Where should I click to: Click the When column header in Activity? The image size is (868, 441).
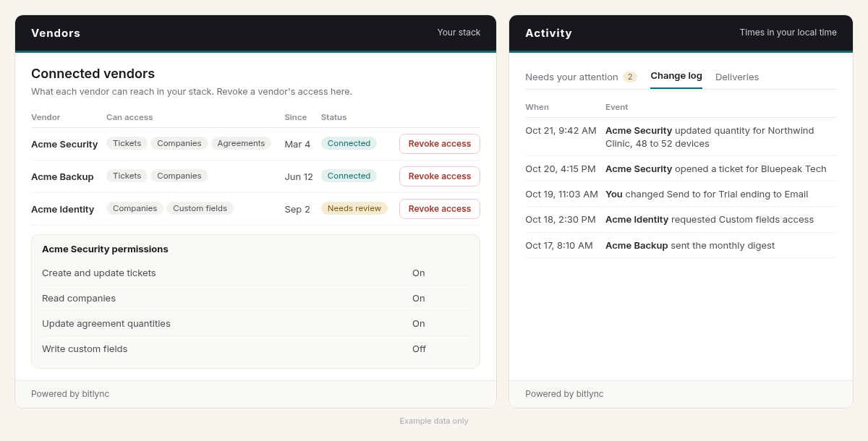point(537,107)
